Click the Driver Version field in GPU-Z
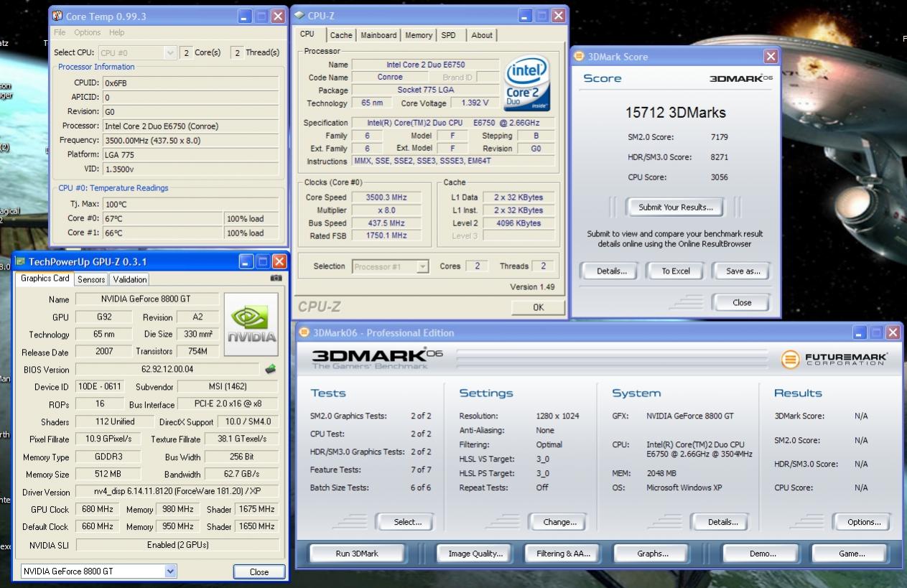This screenshot has width=907, height=588. (177, 493)
